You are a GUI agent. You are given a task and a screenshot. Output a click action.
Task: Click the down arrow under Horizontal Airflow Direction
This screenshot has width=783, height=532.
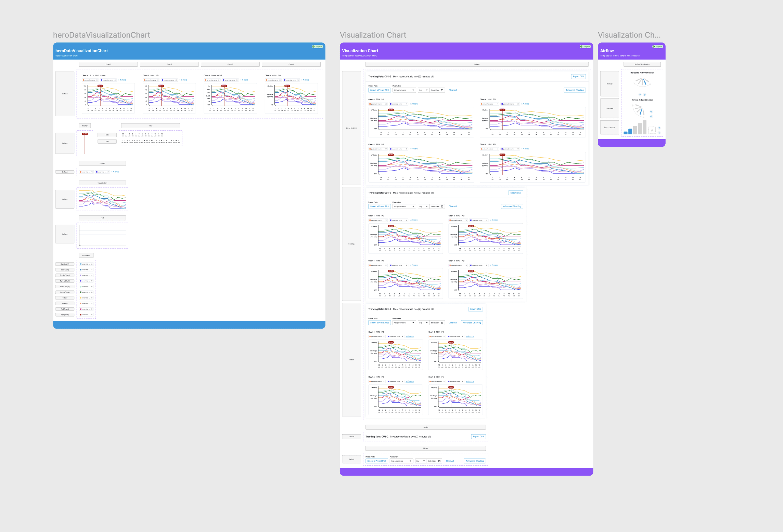click(644, 95)
